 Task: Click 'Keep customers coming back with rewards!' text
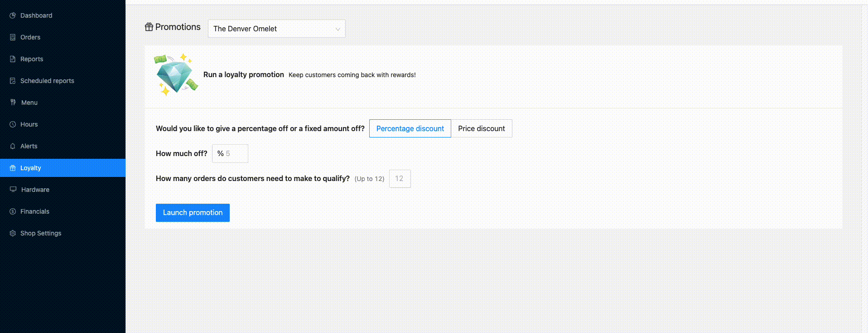352,75
